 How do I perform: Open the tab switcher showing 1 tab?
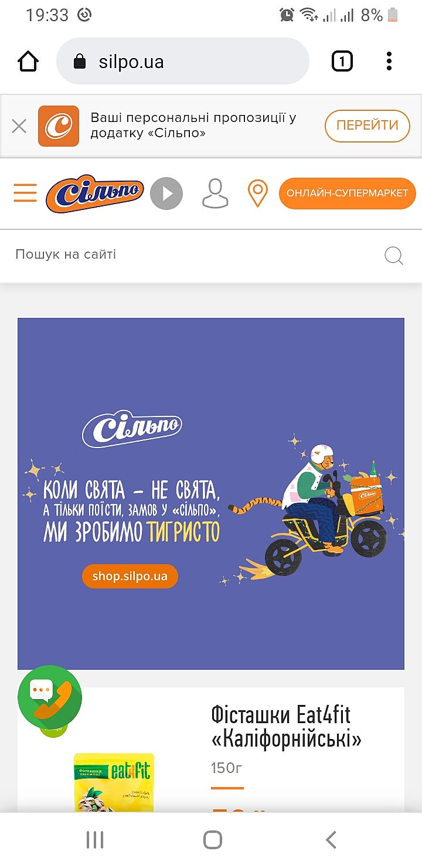[x=342, y=61]
